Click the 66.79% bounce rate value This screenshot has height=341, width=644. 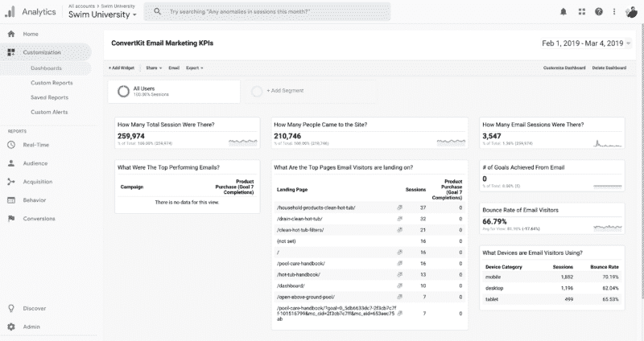494,222
